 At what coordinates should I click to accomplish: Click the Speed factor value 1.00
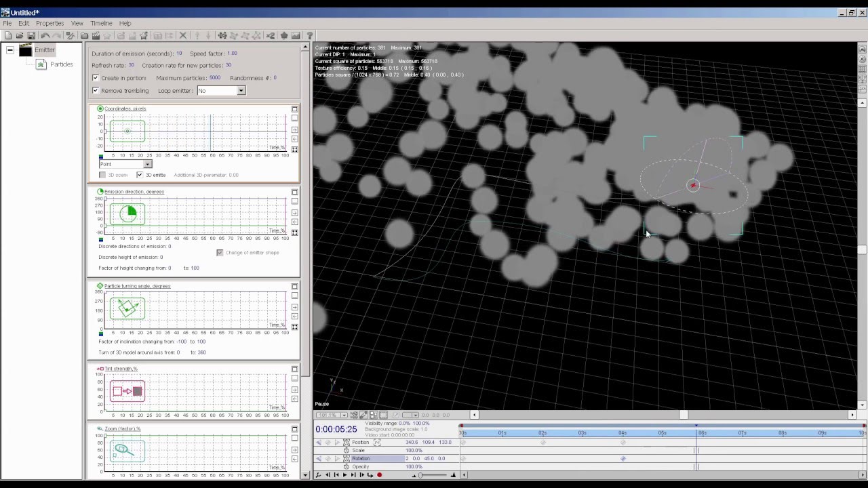coord(233,54)
